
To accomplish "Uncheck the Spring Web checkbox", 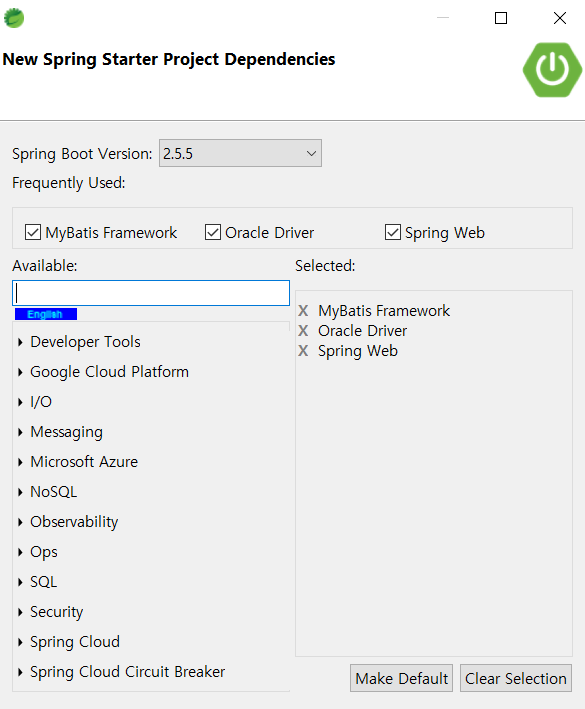I will pos(392,232).
